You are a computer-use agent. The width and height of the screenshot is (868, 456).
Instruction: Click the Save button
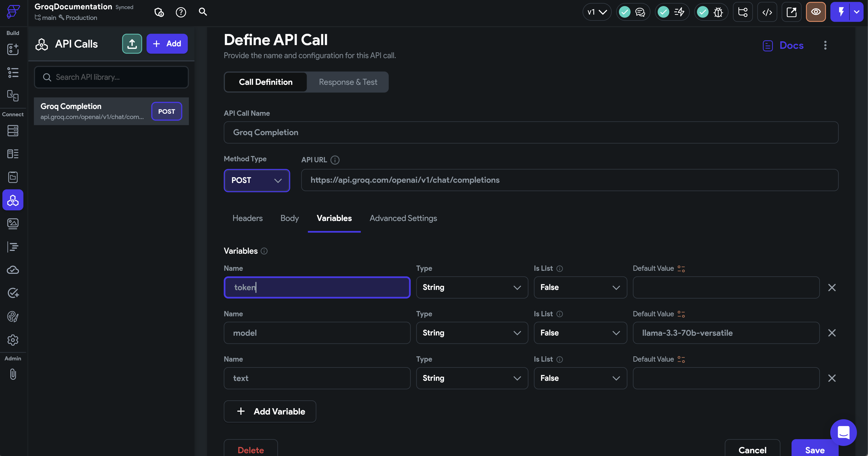[815, 450]
